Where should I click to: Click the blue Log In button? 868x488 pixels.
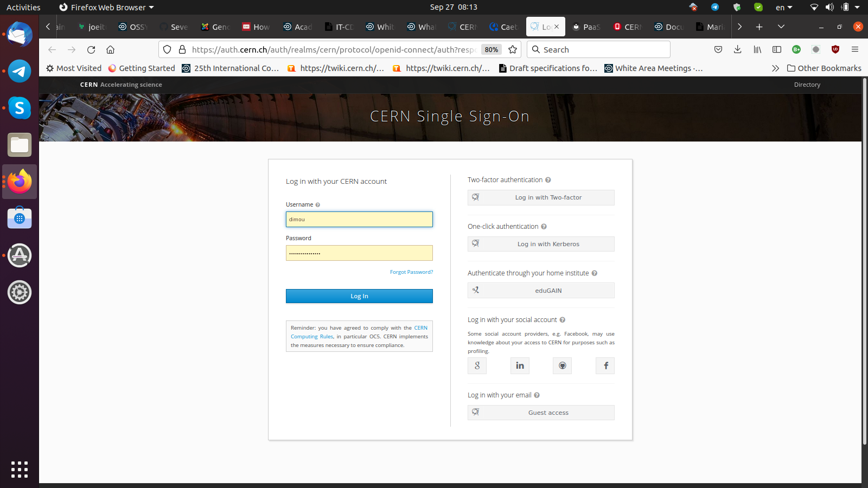pyautogui.click(x=359, y=296)
